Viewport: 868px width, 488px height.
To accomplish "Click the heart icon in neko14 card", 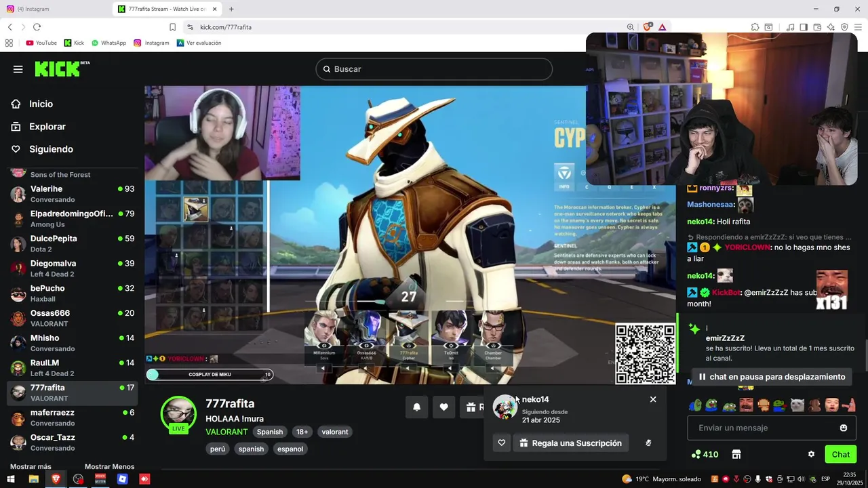I will pyautogui.click(x=502, y=443).
